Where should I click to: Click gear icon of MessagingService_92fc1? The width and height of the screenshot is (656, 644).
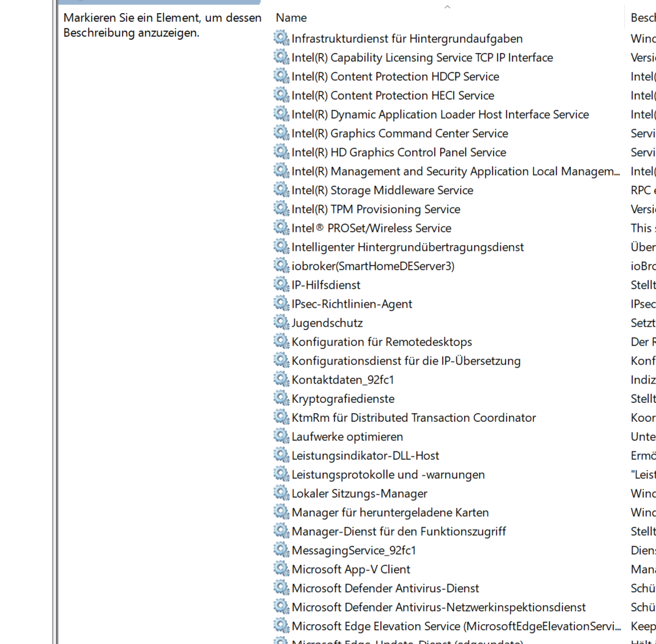[x=281, y=550]
